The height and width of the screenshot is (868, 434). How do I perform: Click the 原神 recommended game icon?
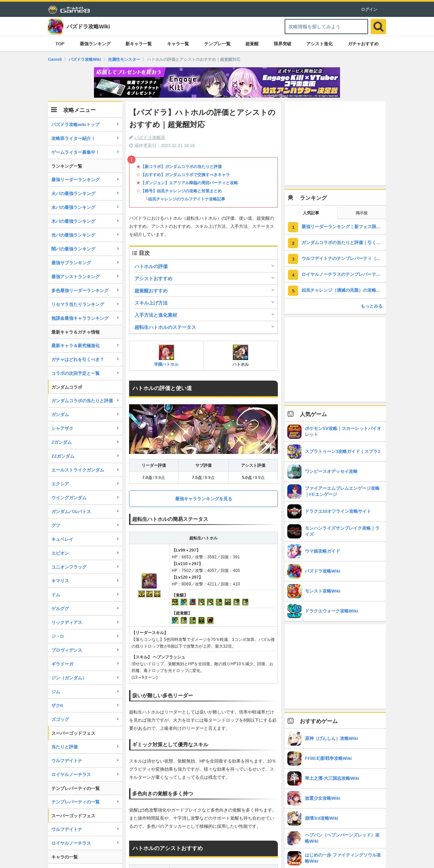tap(294, 739)
